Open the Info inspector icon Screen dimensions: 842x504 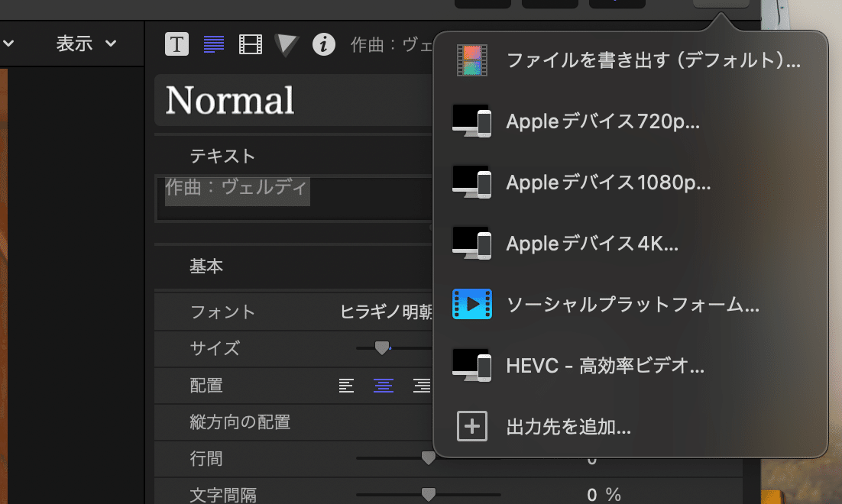tap(324, 44)
